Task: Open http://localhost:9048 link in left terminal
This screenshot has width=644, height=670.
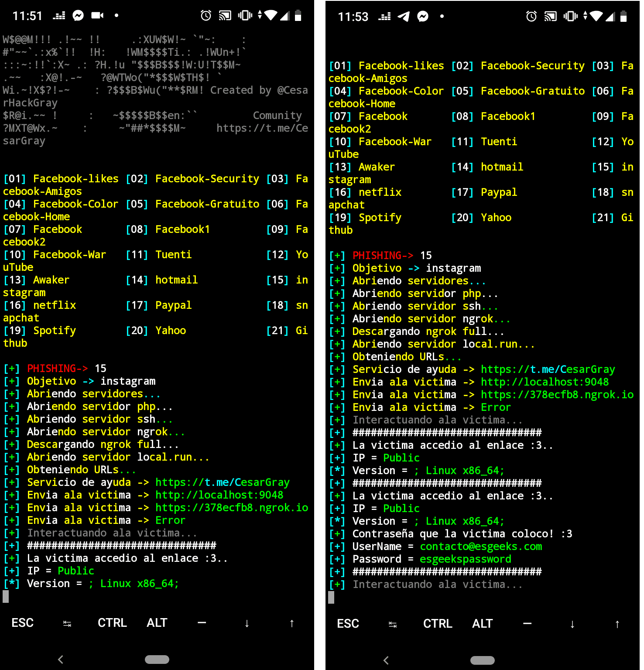Action: coord(219,495)
